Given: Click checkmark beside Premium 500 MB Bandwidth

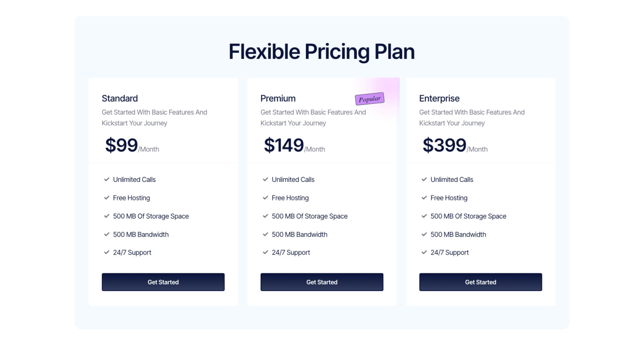Looking at the screenshot, I should 265,234.
